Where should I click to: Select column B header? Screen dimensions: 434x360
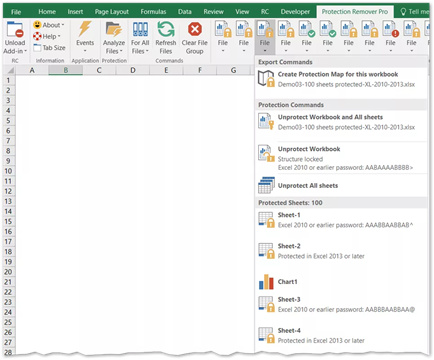(66, 70)
